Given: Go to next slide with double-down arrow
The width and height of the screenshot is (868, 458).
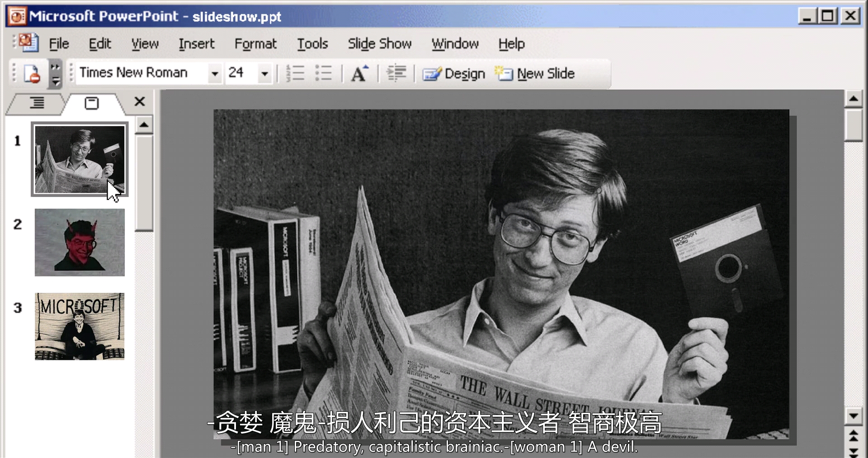Looking at the screenshot, I should [x=853, y=452].
